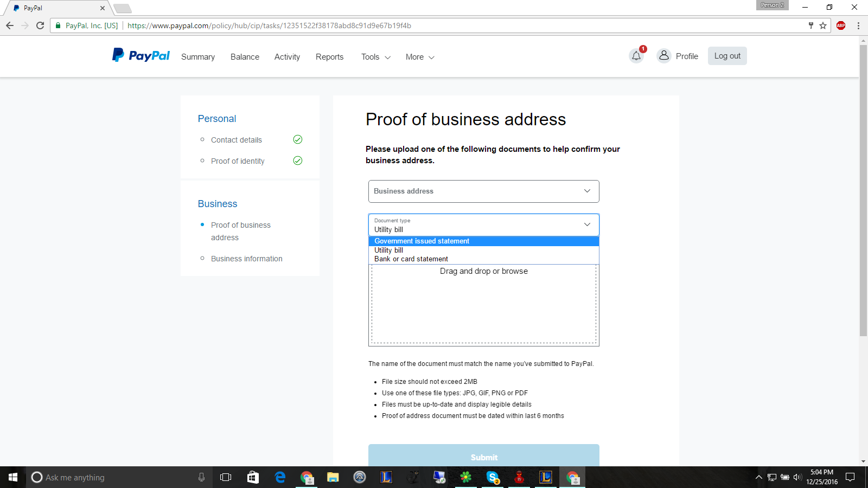Open a new browser tab
Image resolution: width=868 pixels, height=488 pixels.
tap(123, 8)
